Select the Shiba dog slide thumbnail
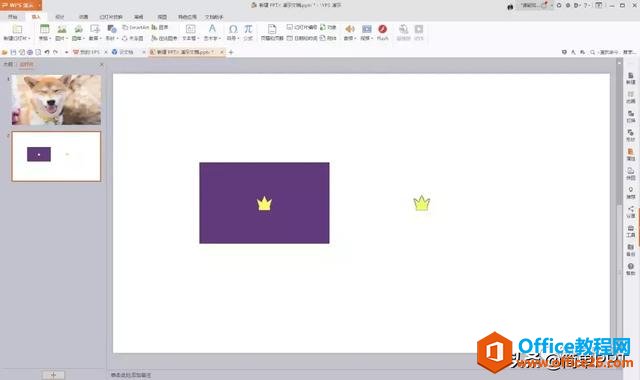 (x=56, y=100)
